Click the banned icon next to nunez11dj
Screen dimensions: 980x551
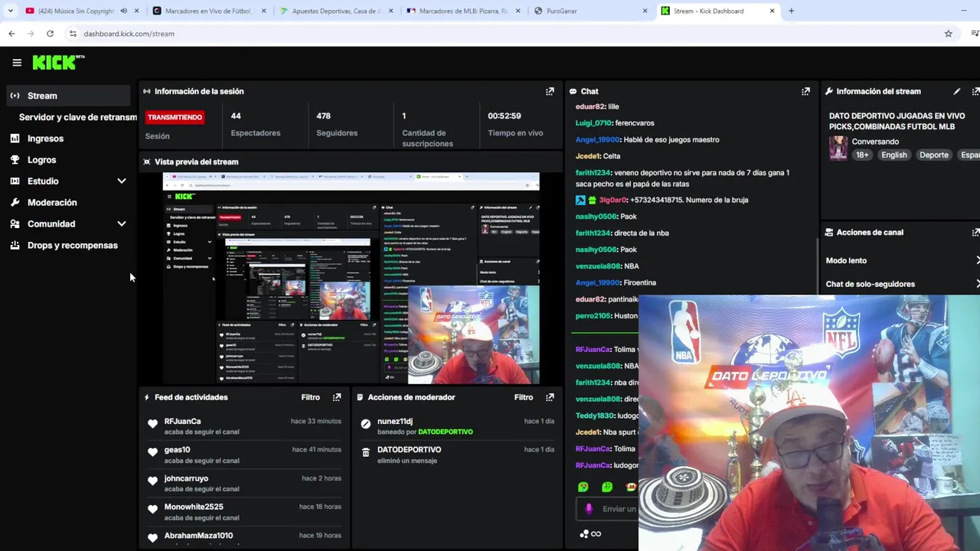click(365, 424)
